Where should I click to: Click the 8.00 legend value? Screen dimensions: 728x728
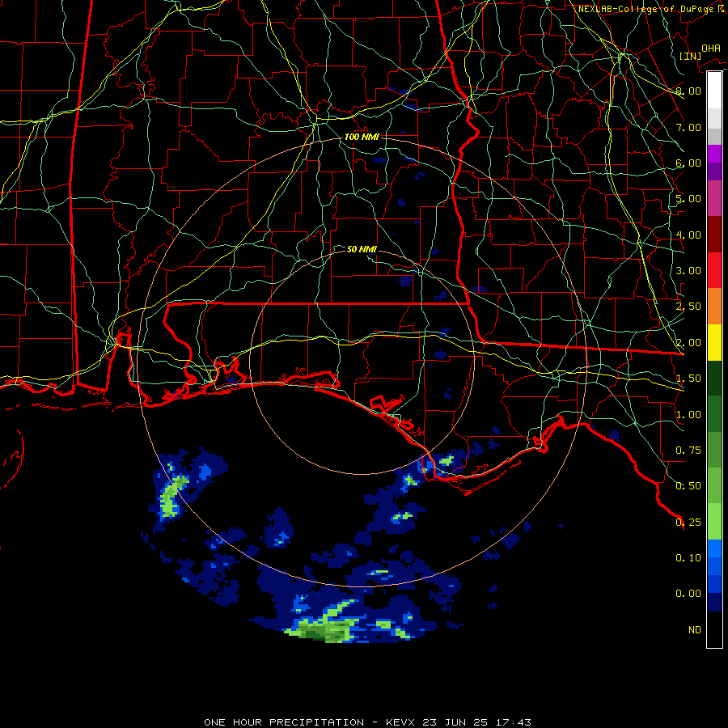(x=688, y=91)
